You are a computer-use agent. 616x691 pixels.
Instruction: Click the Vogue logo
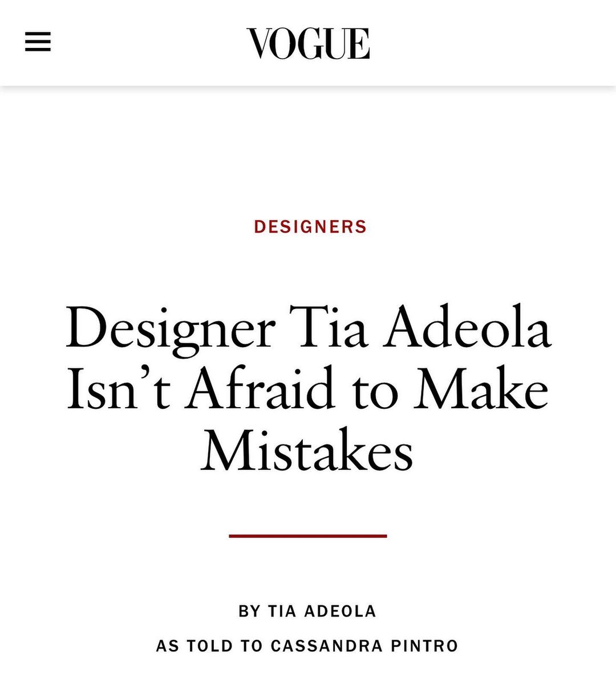click(x=308, y=43)
